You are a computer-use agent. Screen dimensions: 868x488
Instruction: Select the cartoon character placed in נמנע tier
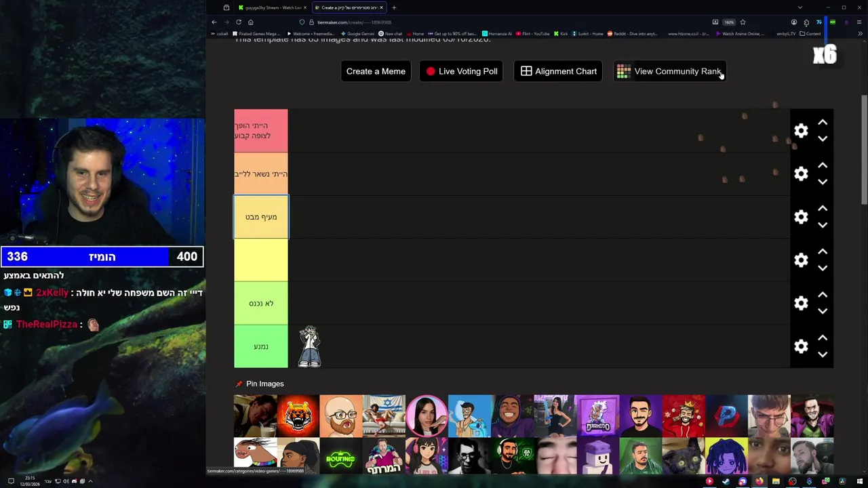310,346
